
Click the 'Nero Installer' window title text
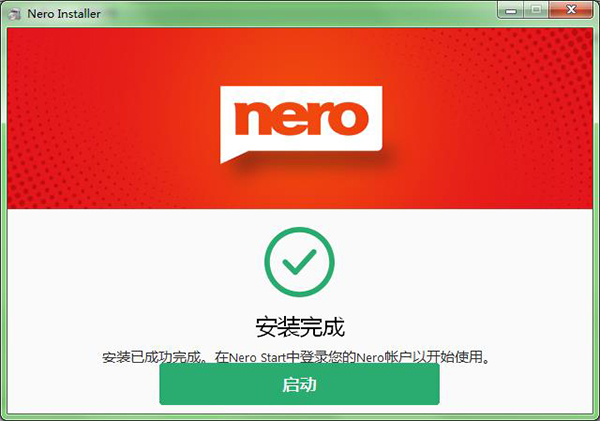coord(64,14)
